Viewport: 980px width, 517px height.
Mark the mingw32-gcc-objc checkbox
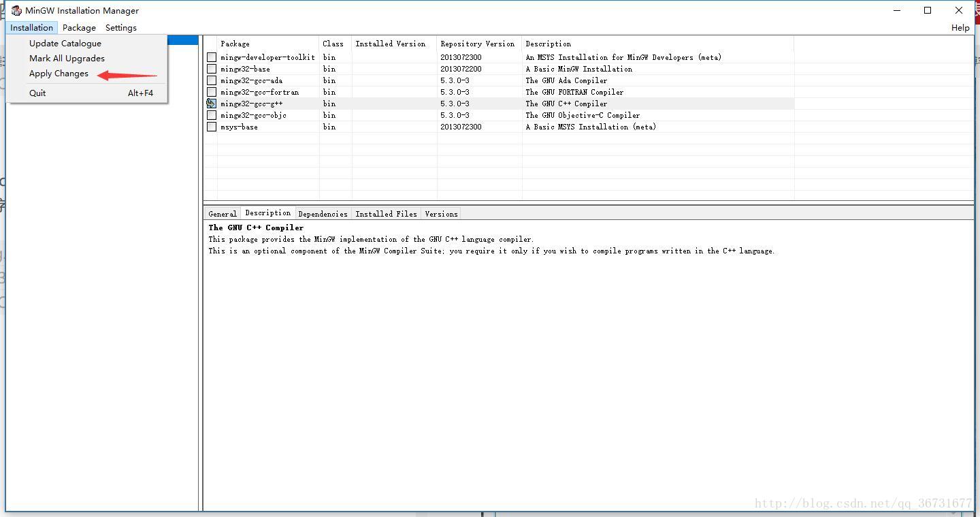[x=212, y=115]
